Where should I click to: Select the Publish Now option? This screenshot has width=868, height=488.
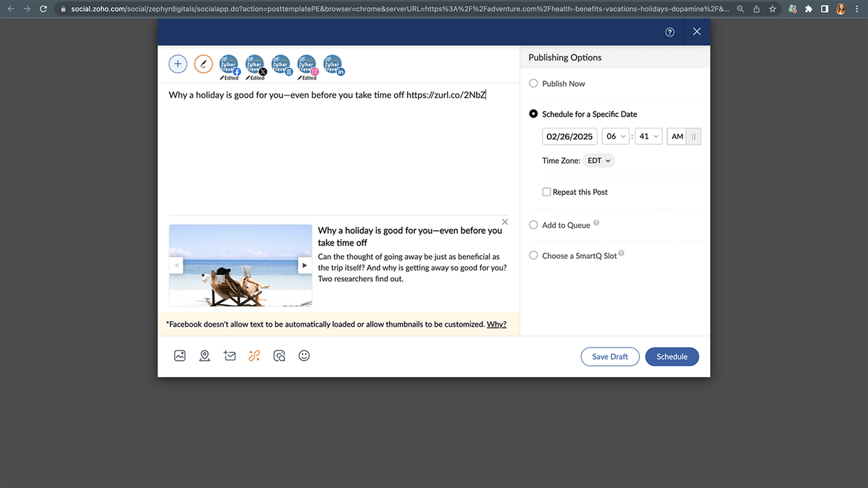[533, 84]
